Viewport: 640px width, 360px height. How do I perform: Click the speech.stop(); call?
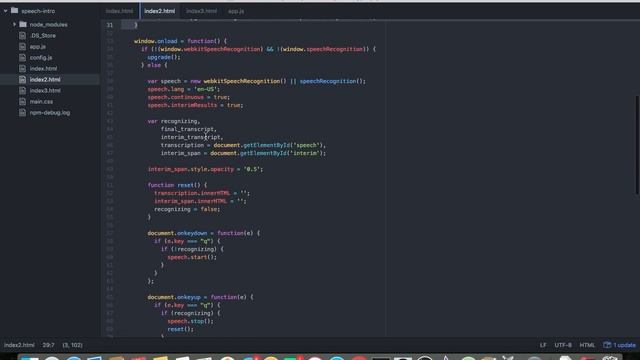190,321
